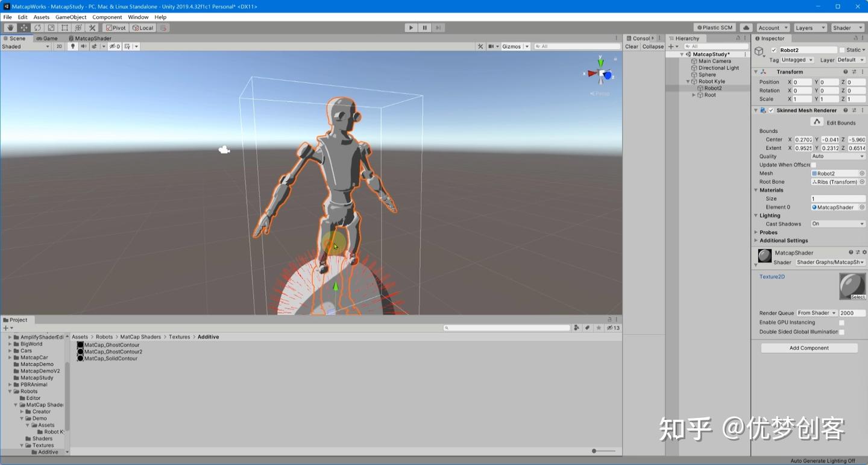Enable the Static checkbox

pyautogui.click(x=842, y=51)
